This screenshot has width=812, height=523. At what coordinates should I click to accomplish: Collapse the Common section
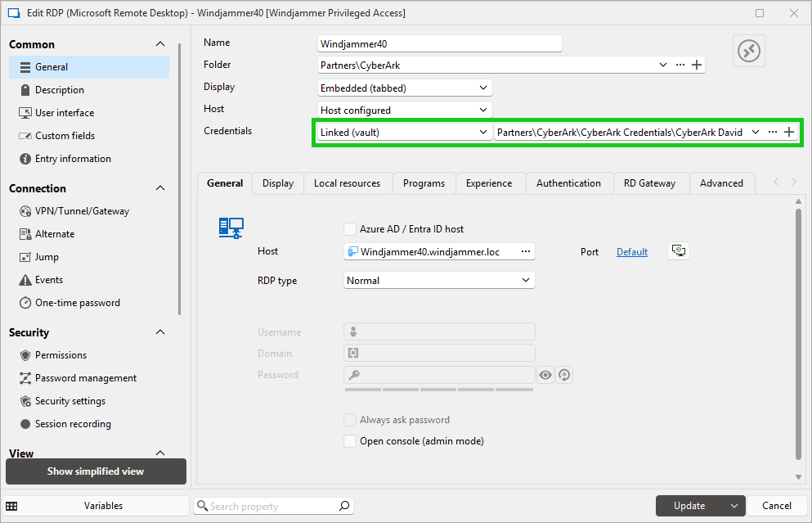pyautogui.click(x=160, y=44)
